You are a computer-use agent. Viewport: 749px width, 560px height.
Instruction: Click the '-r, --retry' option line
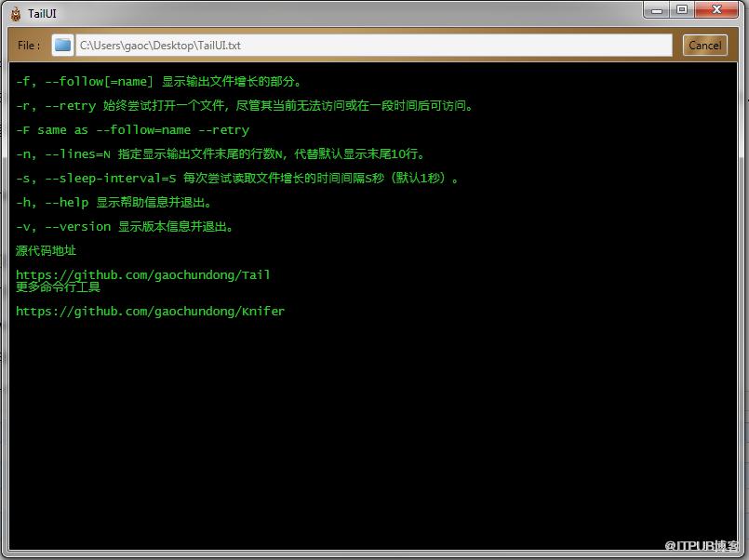pos(245,105)
